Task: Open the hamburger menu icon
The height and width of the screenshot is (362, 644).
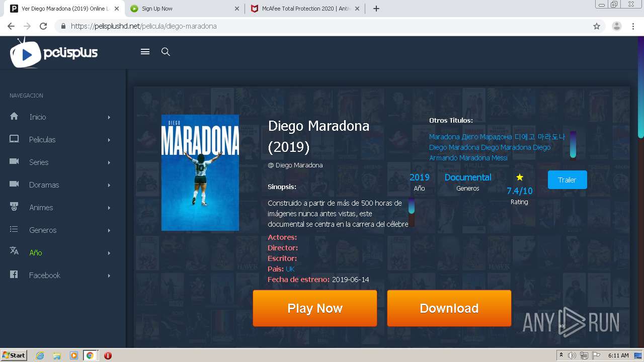Action: pos(145,51)
